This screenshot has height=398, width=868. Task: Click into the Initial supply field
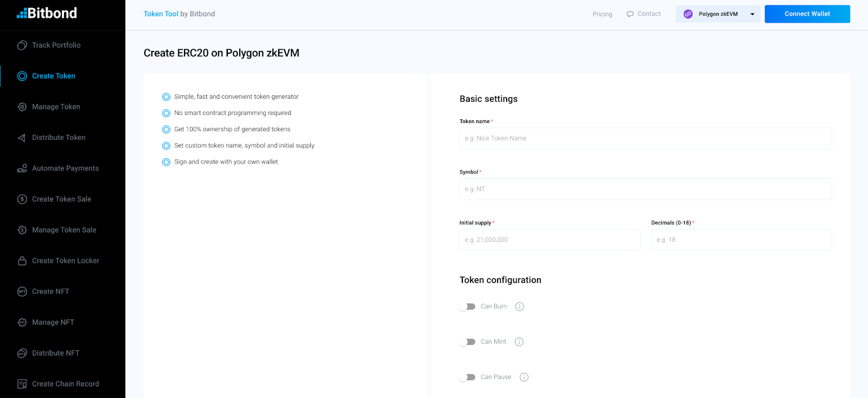(550, 240)
